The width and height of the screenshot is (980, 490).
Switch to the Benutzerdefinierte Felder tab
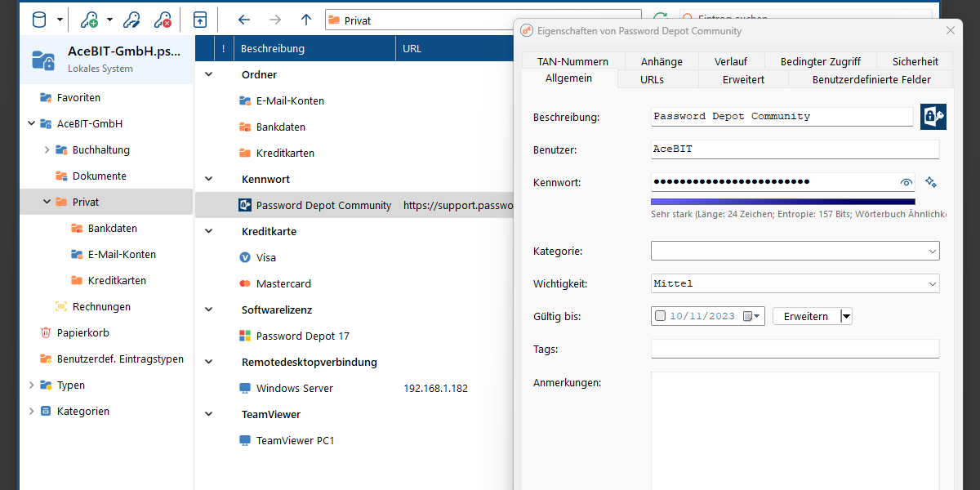coord(871,79)
